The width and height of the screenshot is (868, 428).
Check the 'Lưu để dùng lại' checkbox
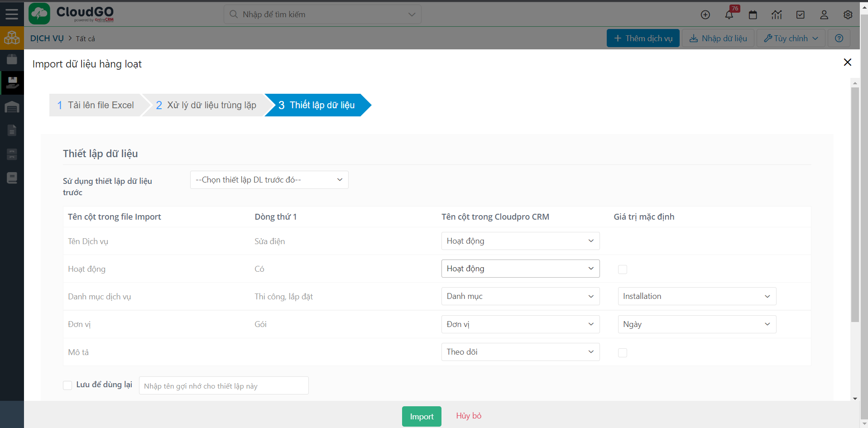[67, 385]
